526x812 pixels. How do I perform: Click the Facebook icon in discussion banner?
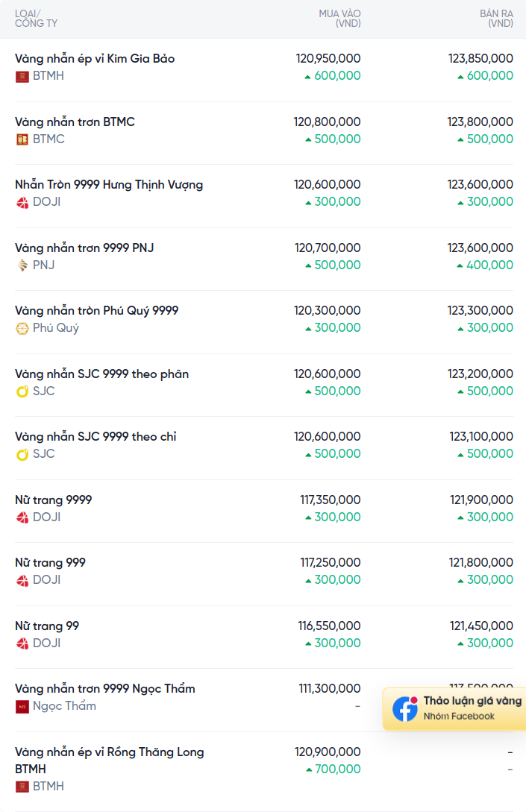tap(405, 708)
